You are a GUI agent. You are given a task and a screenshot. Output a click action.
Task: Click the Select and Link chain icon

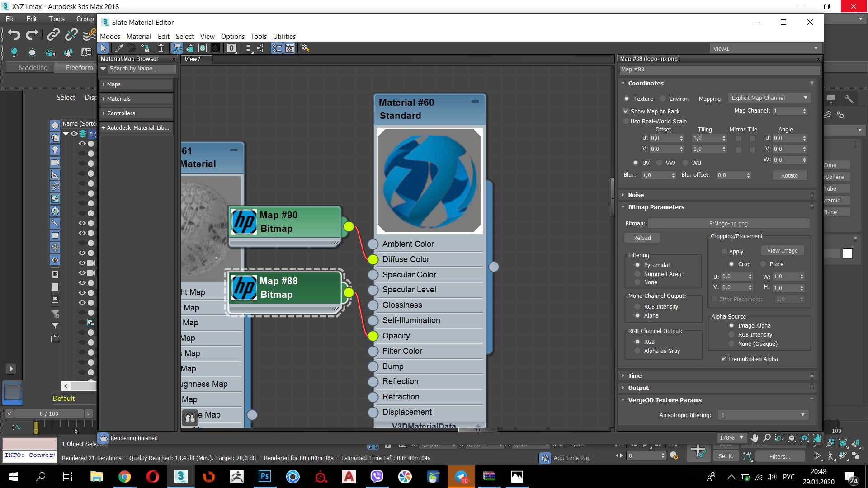click(x=53, y=35)
